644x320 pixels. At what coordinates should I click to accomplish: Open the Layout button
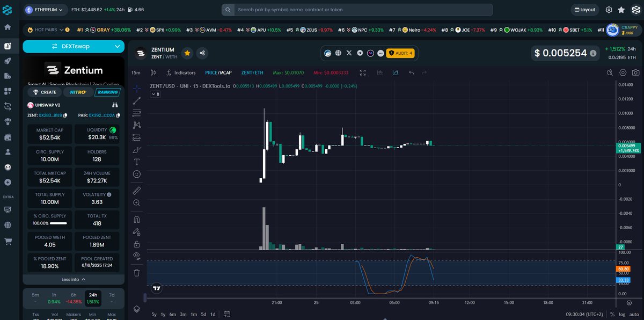[x=584, y=10]
